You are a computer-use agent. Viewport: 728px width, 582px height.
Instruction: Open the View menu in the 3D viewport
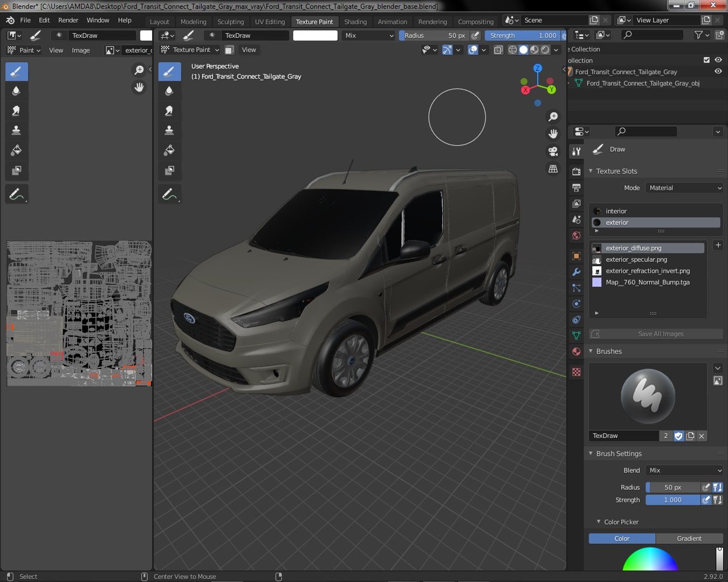(249, 50)
